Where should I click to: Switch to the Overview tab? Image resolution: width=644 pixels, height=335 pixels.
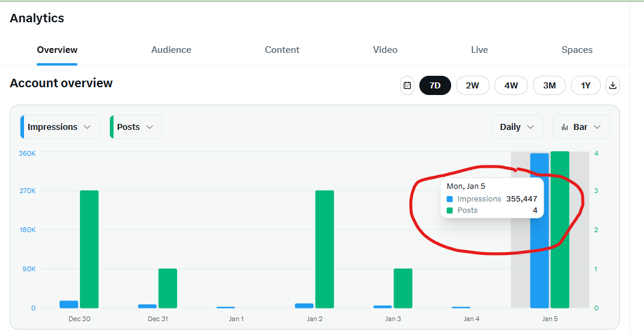[x=57, y=50]
